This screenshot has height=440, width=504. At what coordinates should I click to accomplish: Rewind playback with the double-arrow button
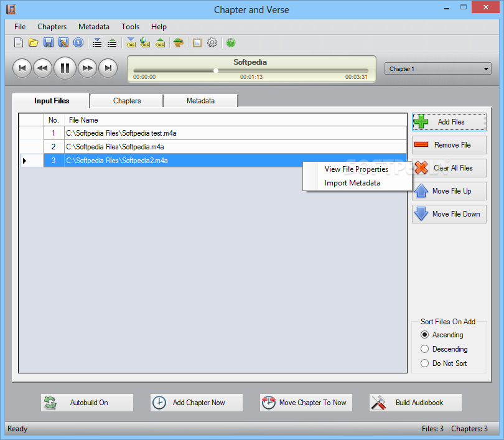[x=42, y=68]
